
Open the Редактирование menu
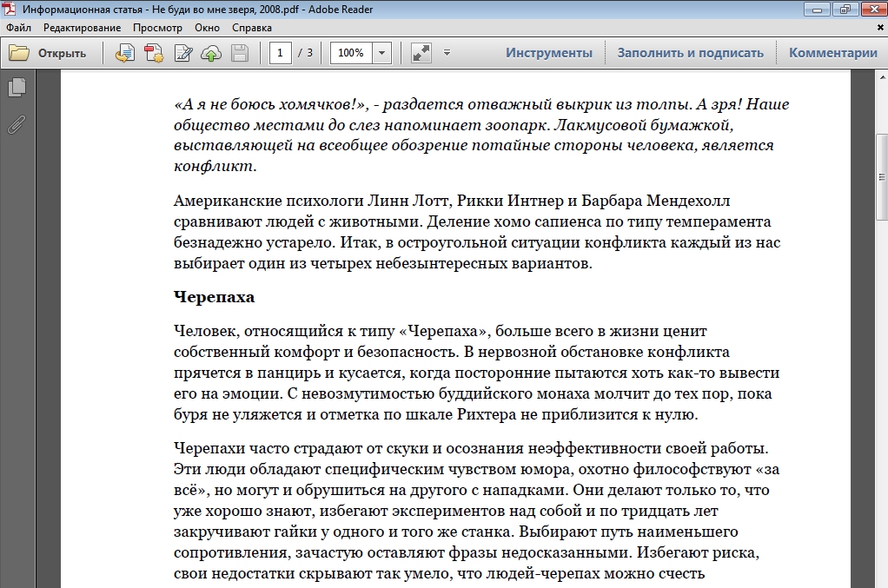83,28
